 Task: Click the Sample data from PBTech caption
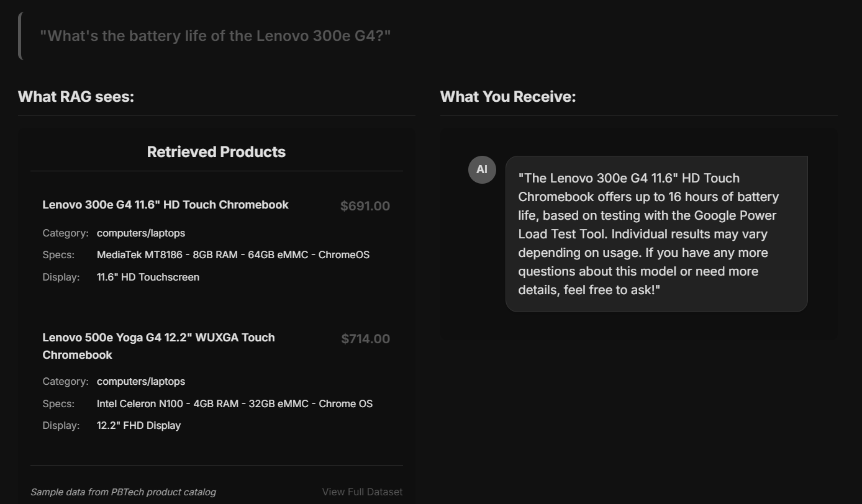pos(123,492)
